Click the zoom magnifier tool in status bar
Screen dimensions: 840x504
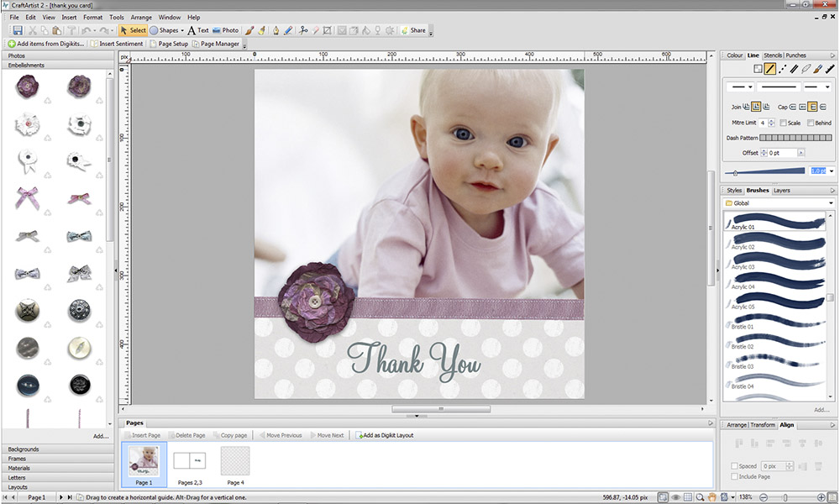coord(700,497)
